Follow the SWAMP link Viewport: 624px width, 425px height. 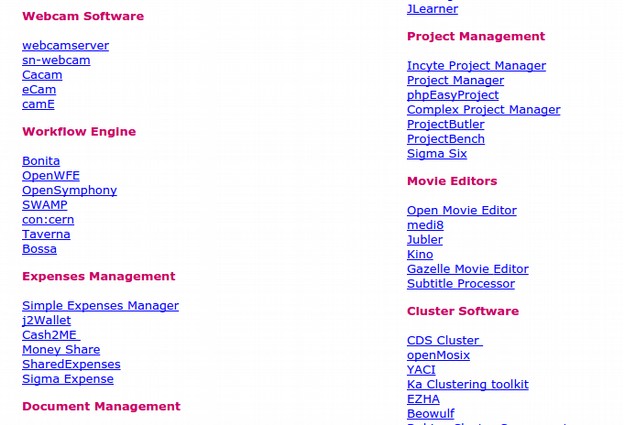[x=45, y=205]
